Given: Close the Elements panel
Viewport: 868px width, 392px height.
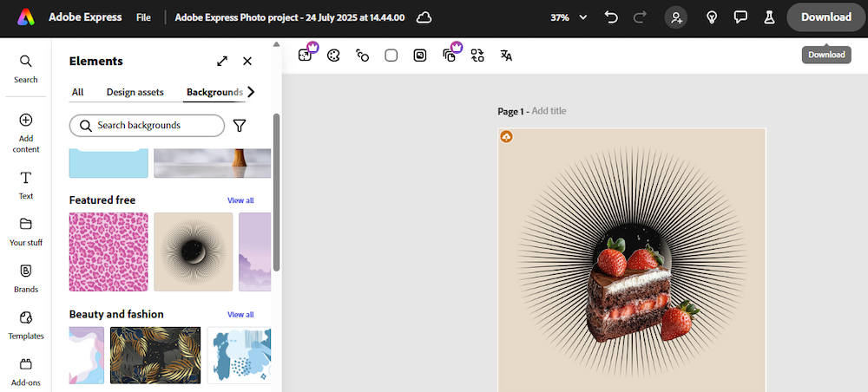Looking at the screenshot, I should [x=247, y=61].
